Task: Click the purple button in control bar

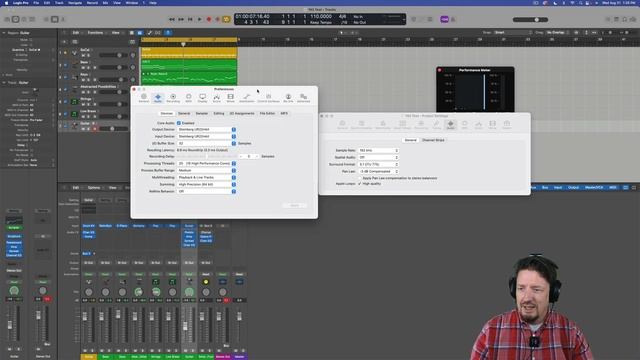Action: pyautogui.click(x=444, y=19)
